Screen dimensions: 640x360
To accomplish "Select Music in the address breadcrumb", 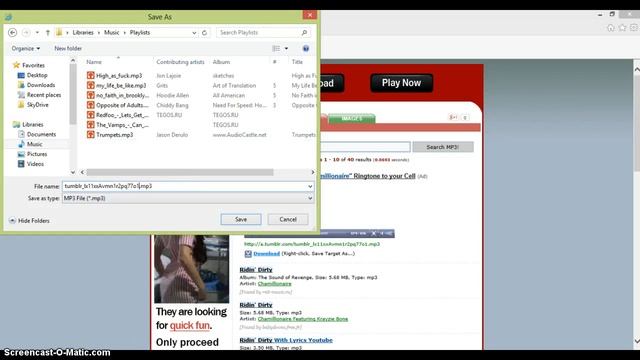I will [111, 32].
